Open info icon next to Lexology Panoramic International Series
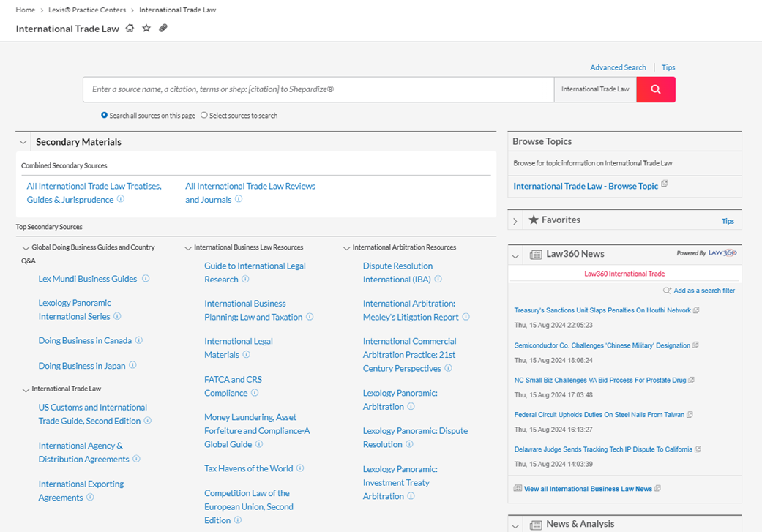This screenshot has width=762, height=532. (117, 316)
